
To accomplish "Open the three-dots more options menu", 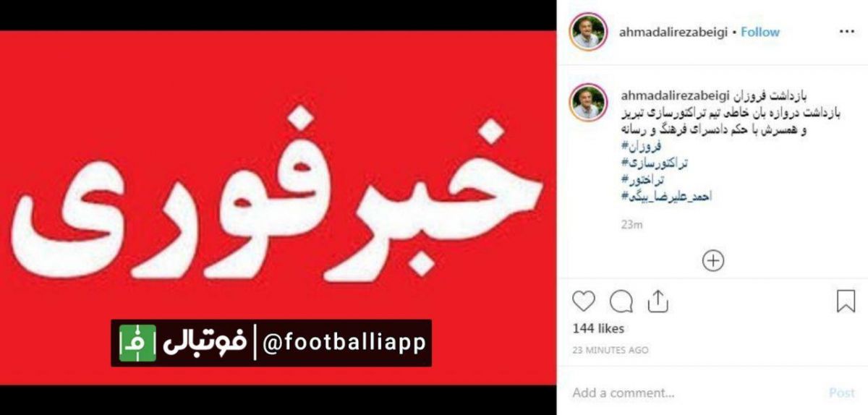I will (846, 32).
